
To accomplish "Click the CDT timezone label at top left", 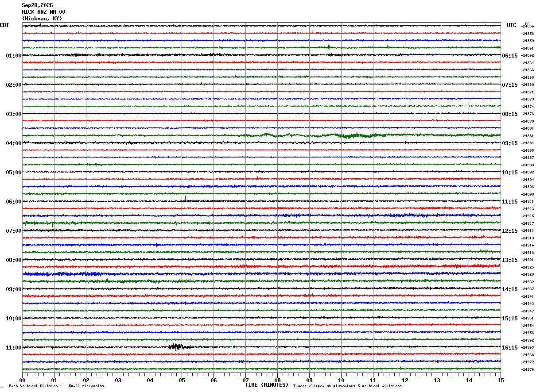I will click(x=4, y=25).
